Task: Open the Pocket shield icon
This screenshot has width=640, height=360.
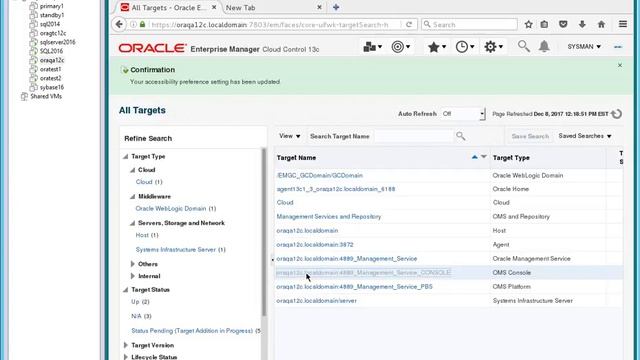Action: tap(563, 24)
